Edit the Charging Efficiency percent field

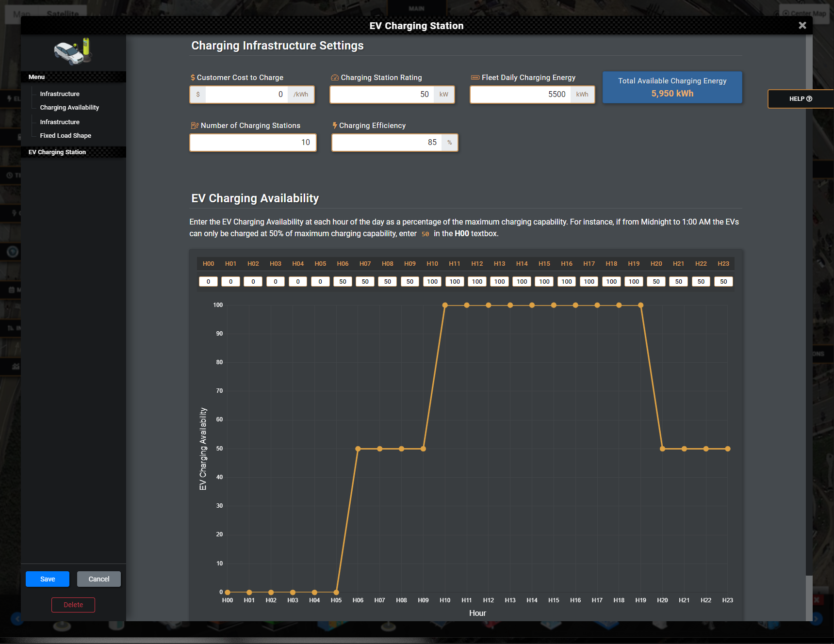387,143
